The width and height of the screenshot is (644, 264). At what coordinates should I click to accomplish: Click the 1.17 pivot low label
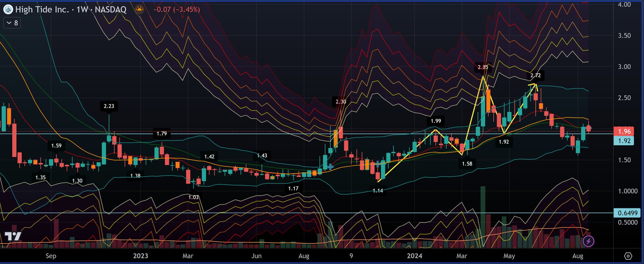click(x=293, y=188)
